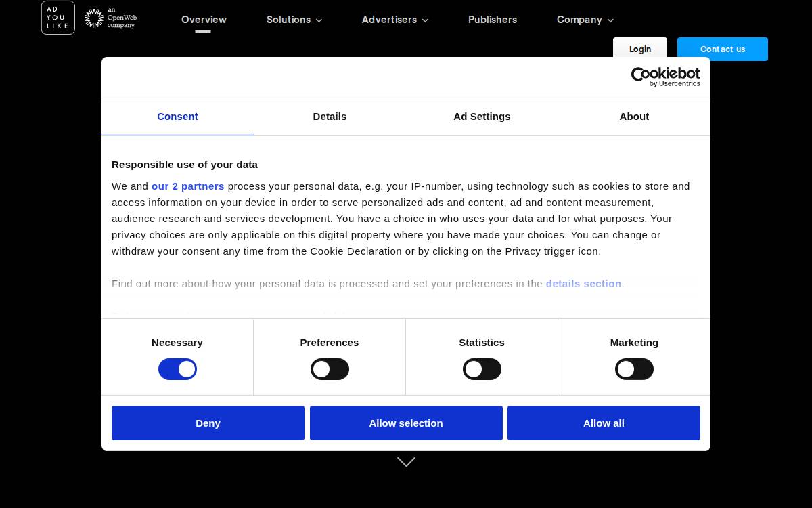Click the Allow selection button
Screen dimensions: 812x508
coord(406,423)
